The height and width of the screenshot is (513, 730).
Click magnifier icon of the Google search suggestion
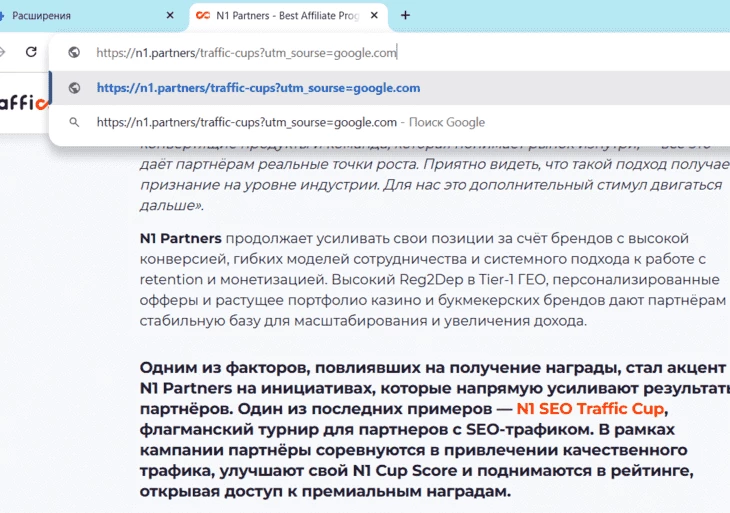click(x=74, y=122)
